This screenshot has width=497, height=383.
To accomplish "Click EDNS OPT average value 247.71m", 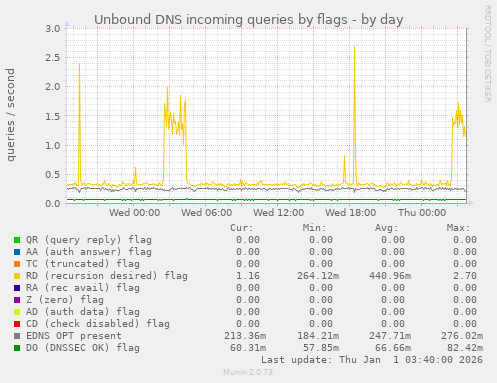I will tap(390, 336).
